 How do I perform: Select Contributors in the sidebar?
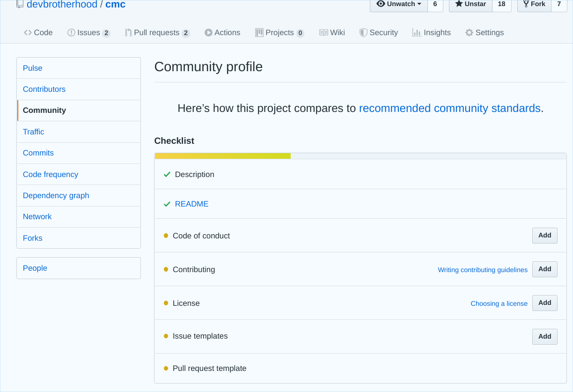pos(79,89)
